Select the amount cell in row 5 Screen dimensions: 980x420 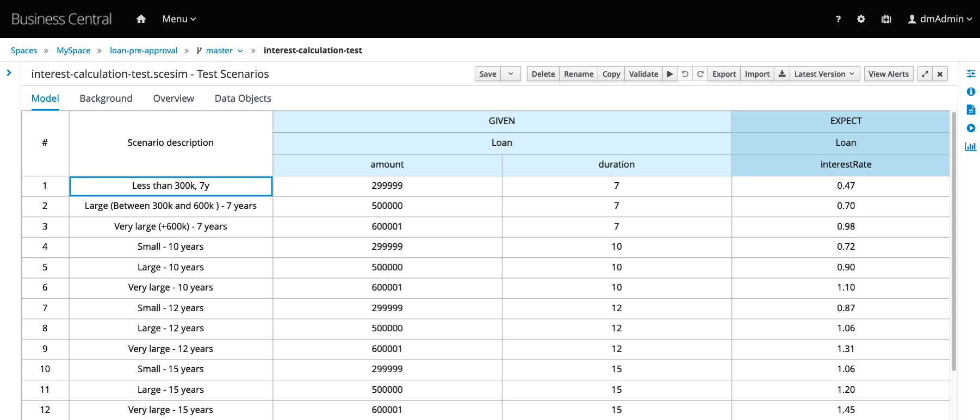(387, 268)
